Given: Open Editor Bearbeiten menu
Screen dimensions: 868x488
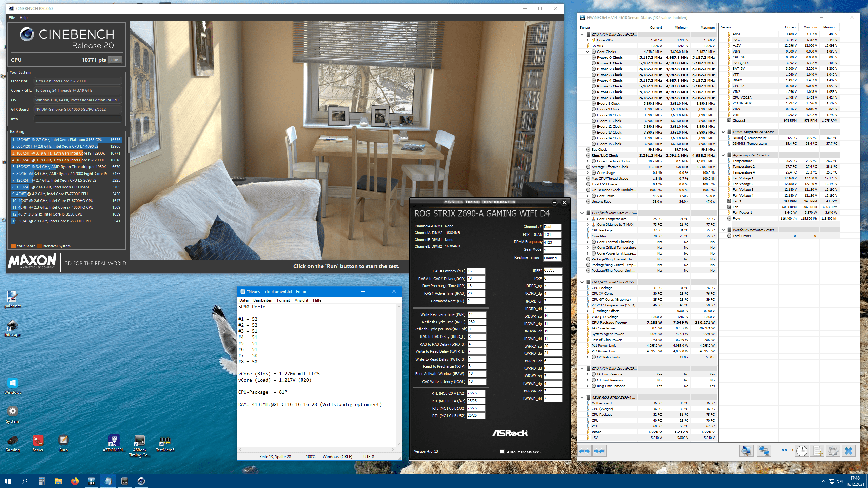Looking at the screenshot, I should pos(263,300).
